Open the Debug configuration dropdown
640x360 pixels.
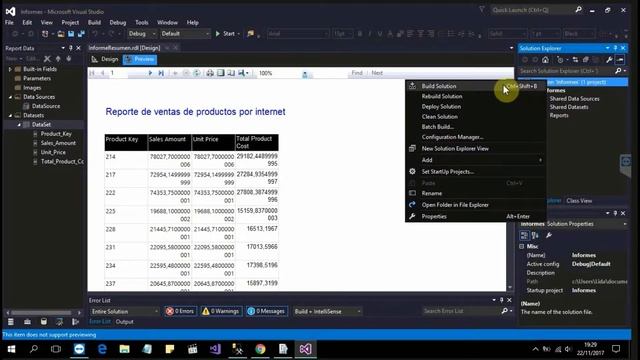pos(142,34)
